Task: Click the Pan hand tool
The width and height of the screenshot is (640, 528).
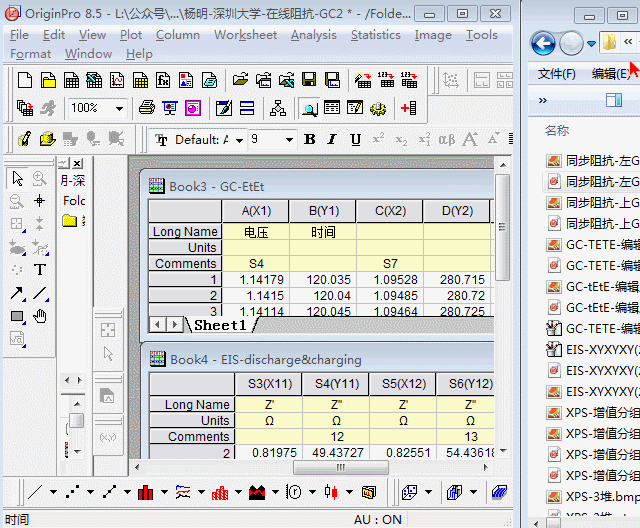Action: [40, 317]
